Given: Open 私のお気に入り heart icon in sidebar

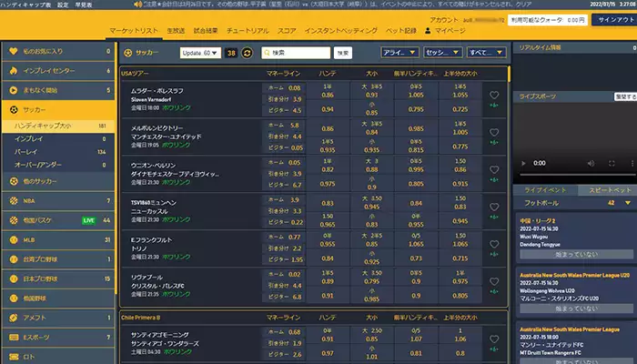Looking at the screenshot, I should [x=12, y=51].
